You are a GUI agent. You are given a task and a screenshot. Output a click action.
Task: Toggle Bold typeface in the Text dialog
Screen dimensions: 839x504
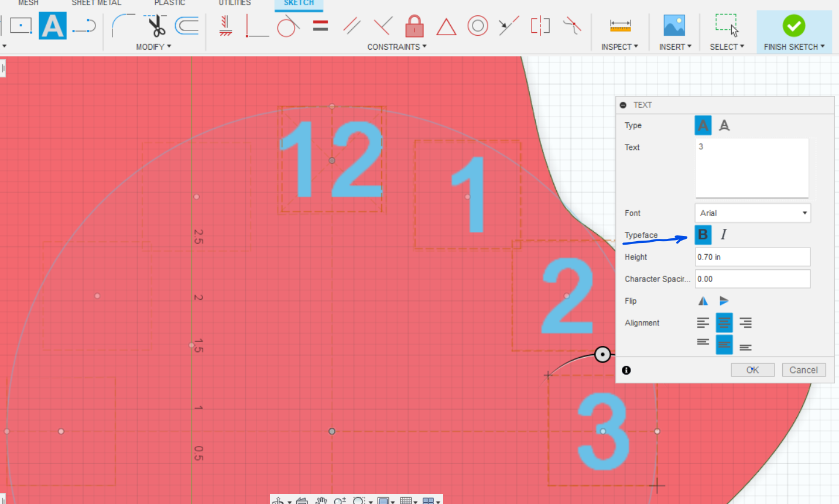point(703,234)
